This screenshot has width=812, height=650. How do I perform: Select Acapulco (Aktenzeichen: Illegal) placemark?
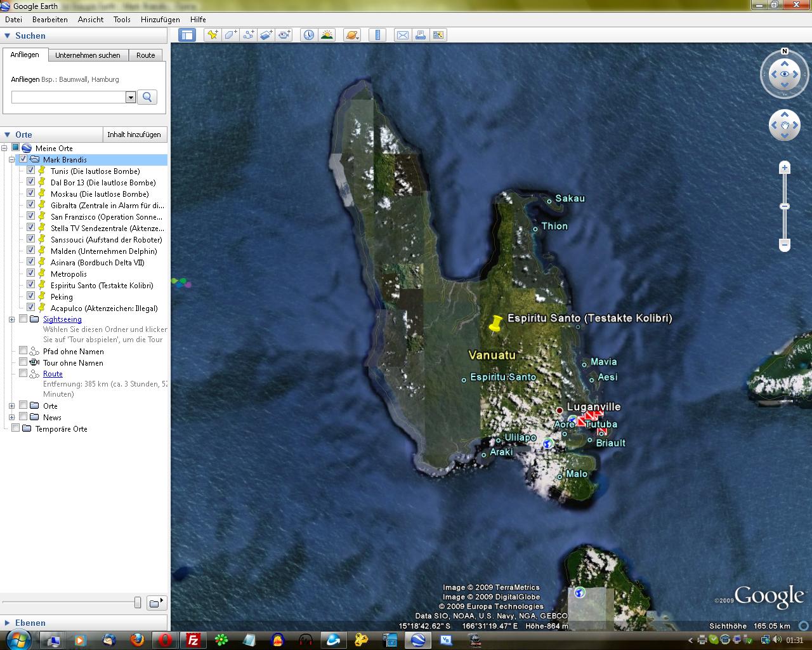click(x=104, y=308)
